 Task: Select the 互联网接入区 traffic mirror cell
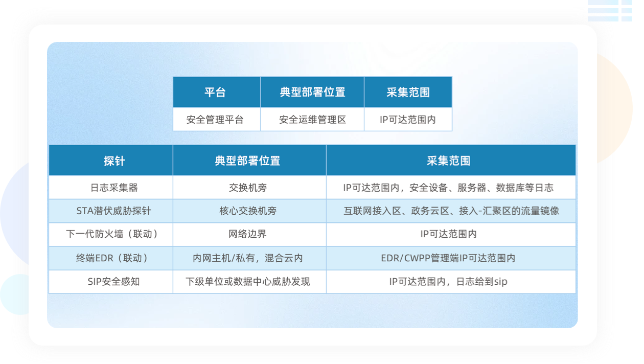450,211
